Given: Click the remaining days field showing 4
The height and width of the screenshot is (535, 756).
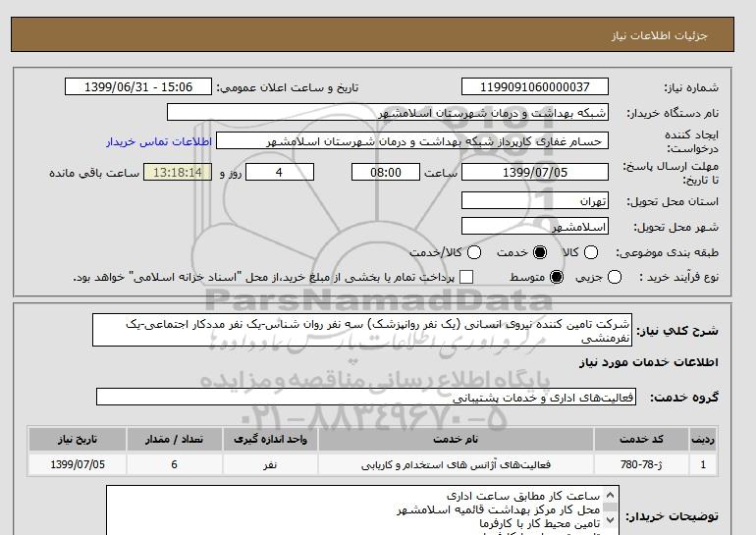Looking at the screenshot, I should [280, 172].
